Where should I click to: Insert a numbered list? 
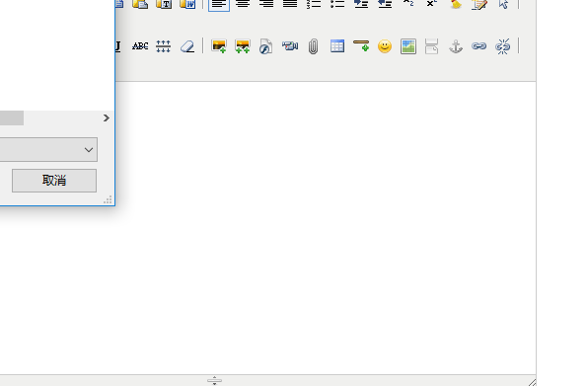pyautogui.click(x=314, y=4)
